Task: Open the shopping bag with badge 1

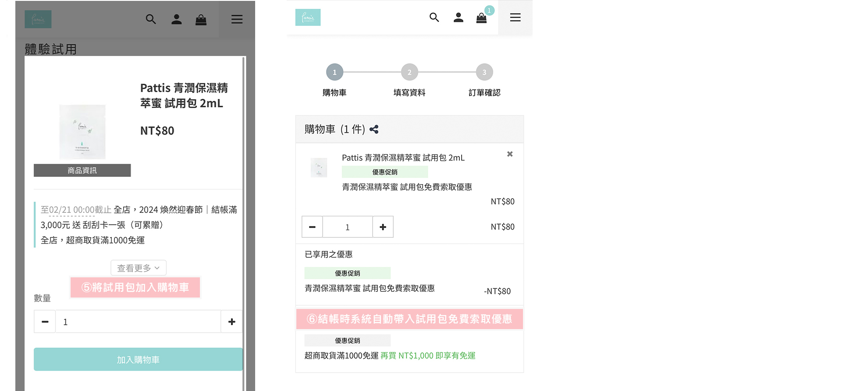Action: 482,18
